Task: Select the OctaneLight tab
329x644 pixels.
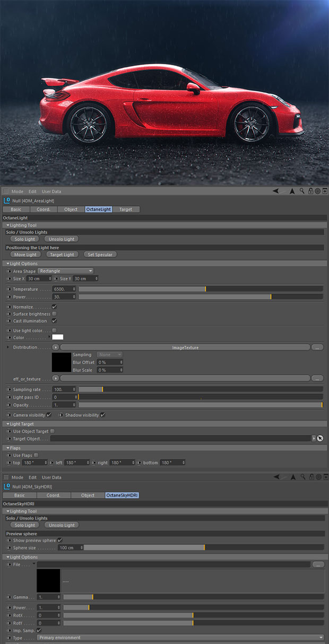Action: point(99,209)
